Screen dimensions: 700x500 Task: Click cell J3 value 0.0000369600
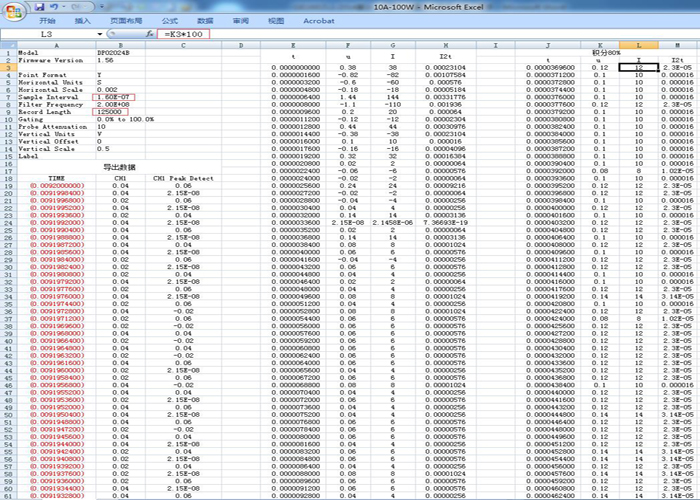pos(548,67)
